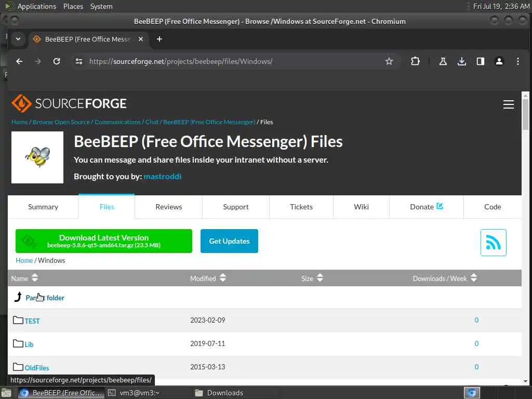
Task: Click the BeeBEEP bee project image
Action: pyautogui.click(x=37, y=157)
